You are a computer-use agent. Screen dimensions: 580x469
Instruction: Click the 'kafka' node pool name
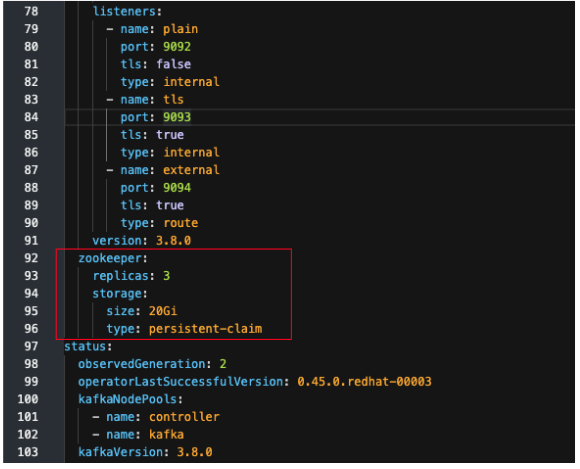click(166, 435)
